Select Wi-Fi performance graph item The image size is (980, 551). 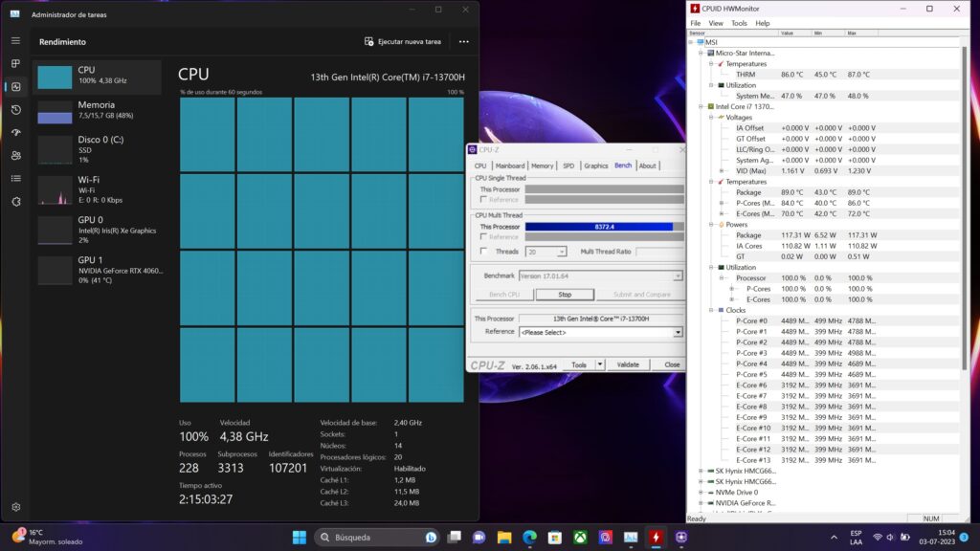click(97, 189)
